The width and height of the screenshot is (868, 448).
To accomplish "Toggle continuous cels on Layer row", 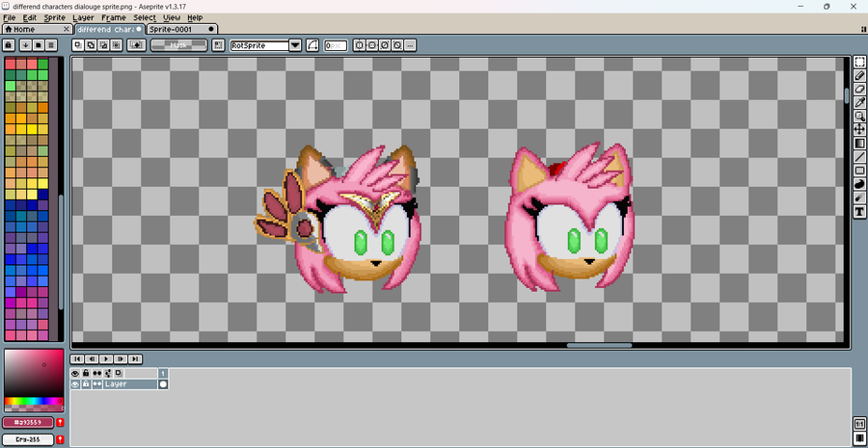I will [96, 383].
